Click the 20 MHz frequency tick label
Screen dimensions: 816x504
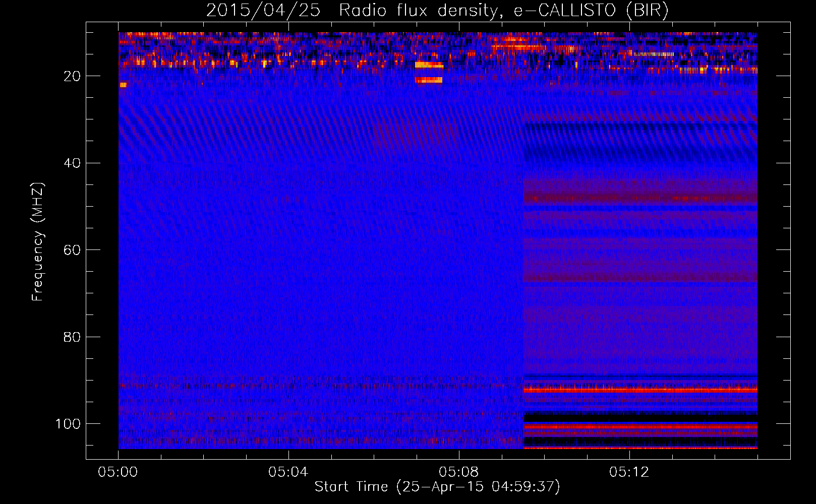click(72, 76)
